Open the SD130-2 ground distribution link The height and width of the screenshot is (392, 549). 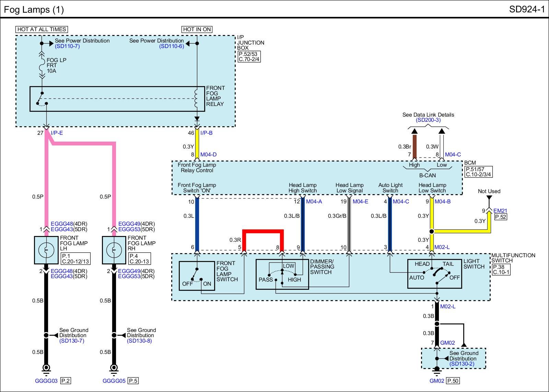click(x=462, y=364)
